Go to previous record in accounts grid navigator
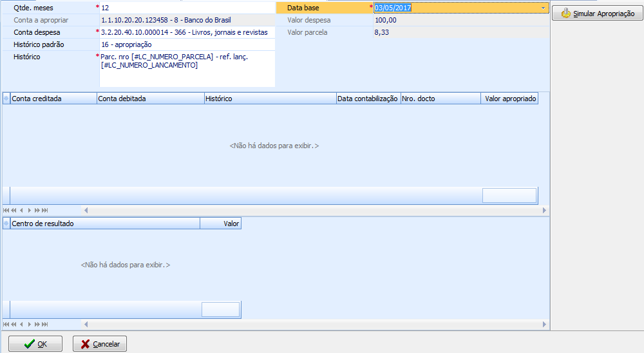The image size is (644, 353). click(21, 211)
